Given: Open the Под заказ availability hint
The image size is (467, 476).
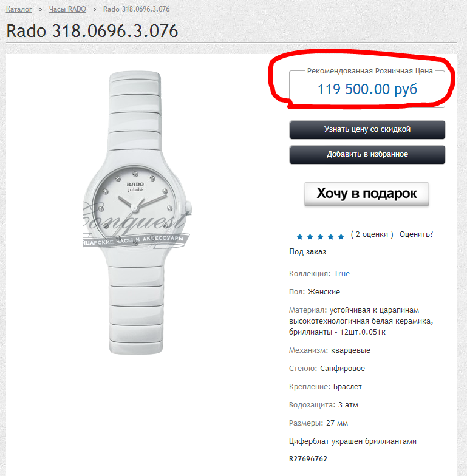Looking at the screenshot, I should (307, 252).
